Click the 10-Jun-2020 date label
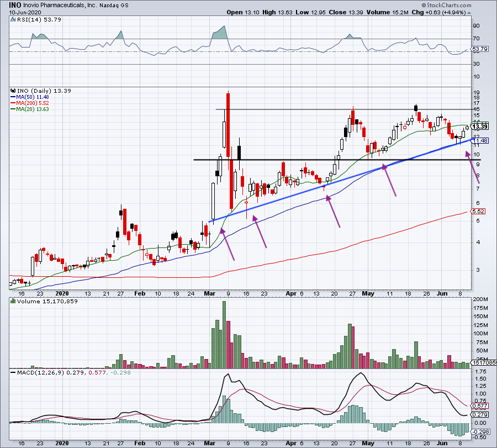 [25, 13]
